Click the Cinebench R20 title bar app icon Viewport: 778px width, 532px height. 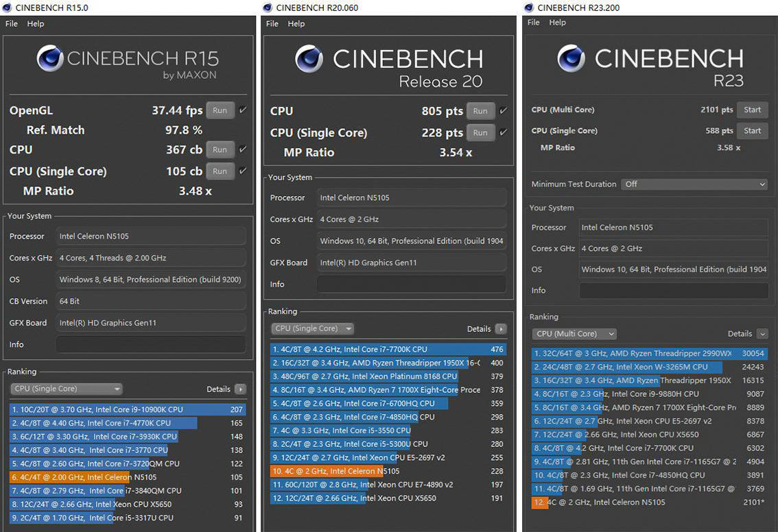pos(268,8)
